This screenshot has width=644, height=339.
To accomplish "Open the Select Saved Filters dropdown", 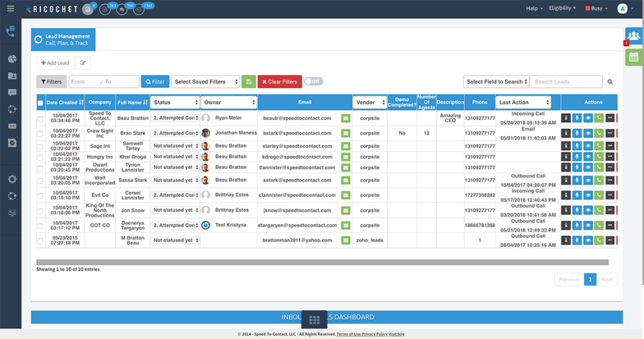I will 205,82.
